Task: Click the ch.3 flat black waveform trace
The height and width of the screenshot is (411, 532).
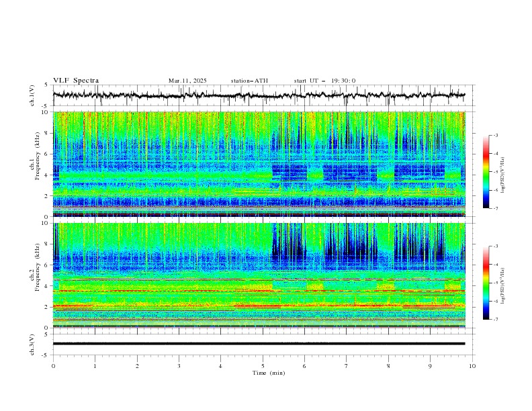Action: (259, 344)
